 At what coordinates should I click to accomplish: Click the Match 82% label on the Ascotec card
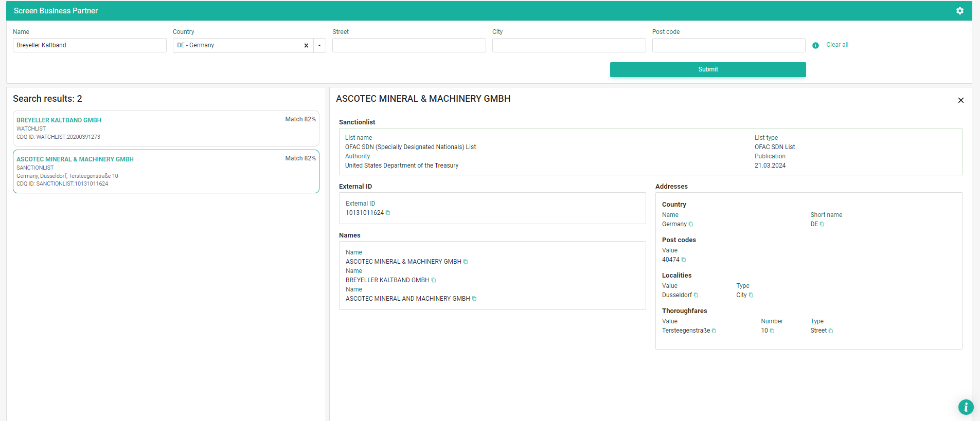300,158
